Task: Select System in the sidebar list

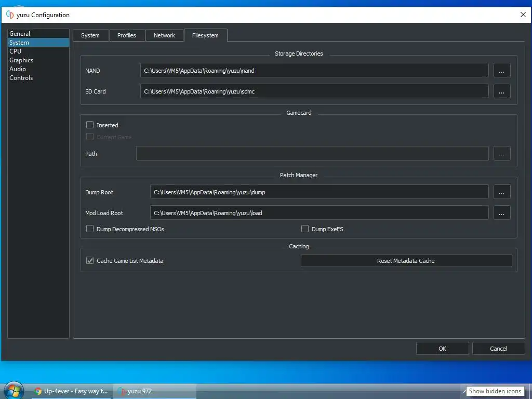Action: coord(38,43)
